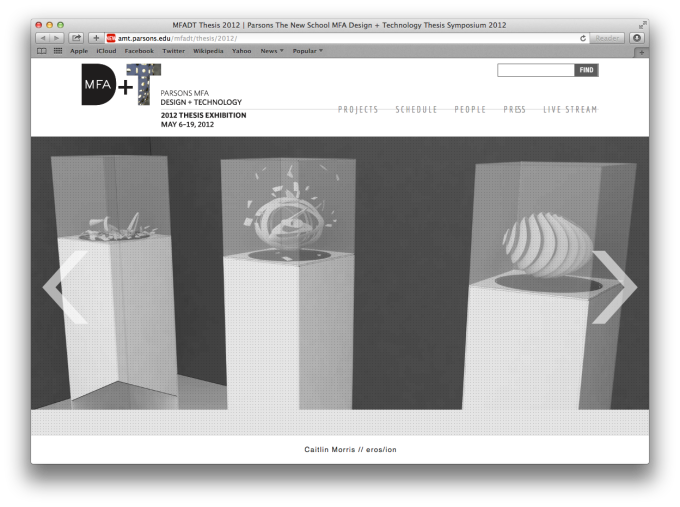The width and height of the screenshot is (680, 507).
Task: Open a new tab with plus button
Action: click(641, 52)
